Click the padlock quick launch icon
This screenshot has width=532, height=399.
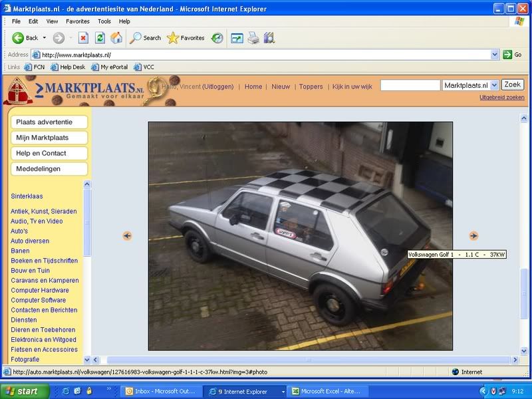coord(89,391)
